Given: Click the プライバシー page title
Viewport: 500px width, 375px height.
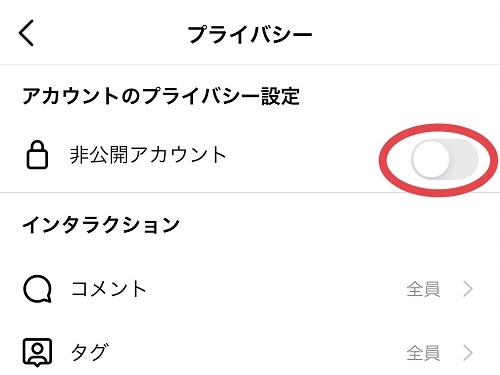Looking at the screenshot, I should coord(250,34).
